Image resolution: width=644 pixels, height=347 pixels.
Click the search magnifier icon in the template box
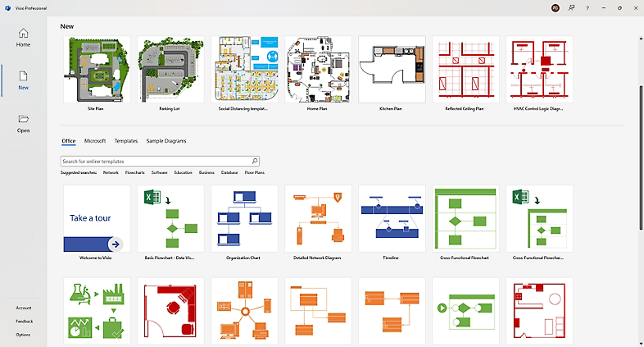click(x=255, y=162)
